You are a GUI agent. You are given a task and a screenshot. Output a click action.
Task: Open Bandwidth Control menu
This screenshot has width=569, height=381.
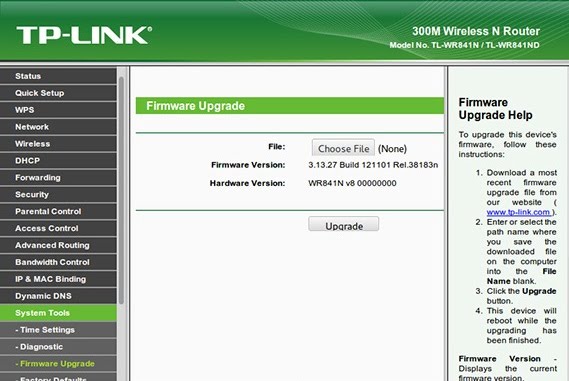(58, 262)
